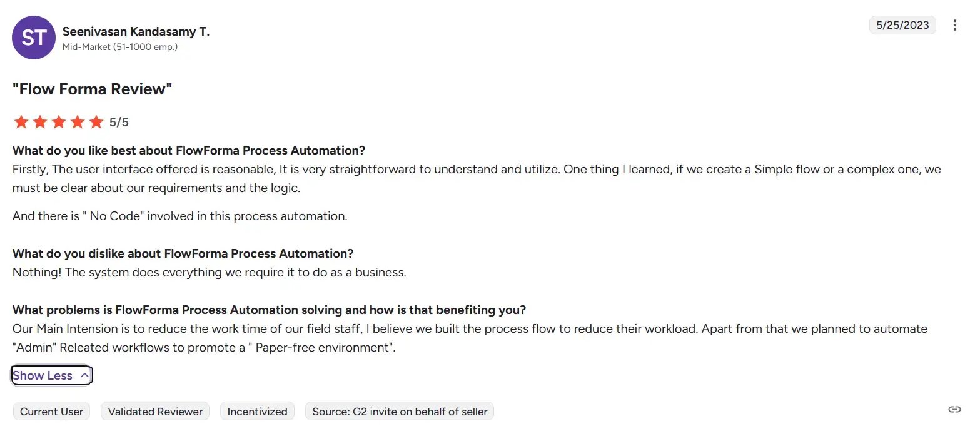The height and width of the screenshot is (436, 980).
Task: Click the purple ST avatar
Action: [x=34, y=38]
